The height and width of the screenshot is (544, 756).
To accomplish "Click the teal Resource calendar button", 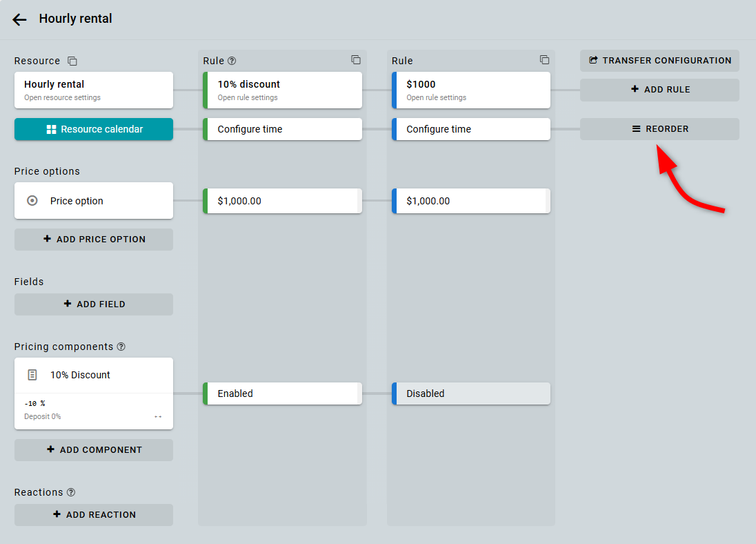I will (x=94, y=129).
